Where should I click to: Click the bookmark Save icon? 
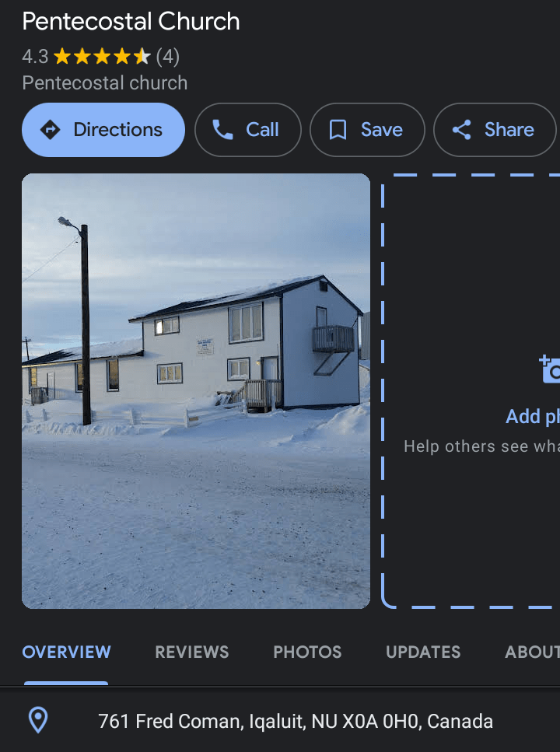(338, 130)
